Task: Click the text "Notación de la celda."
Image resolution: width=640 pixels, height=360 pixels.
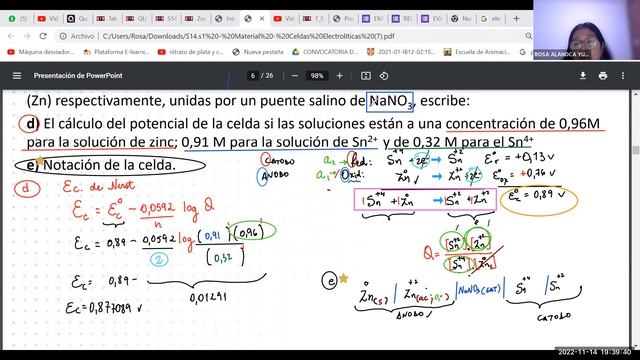Action: (109, 165)
